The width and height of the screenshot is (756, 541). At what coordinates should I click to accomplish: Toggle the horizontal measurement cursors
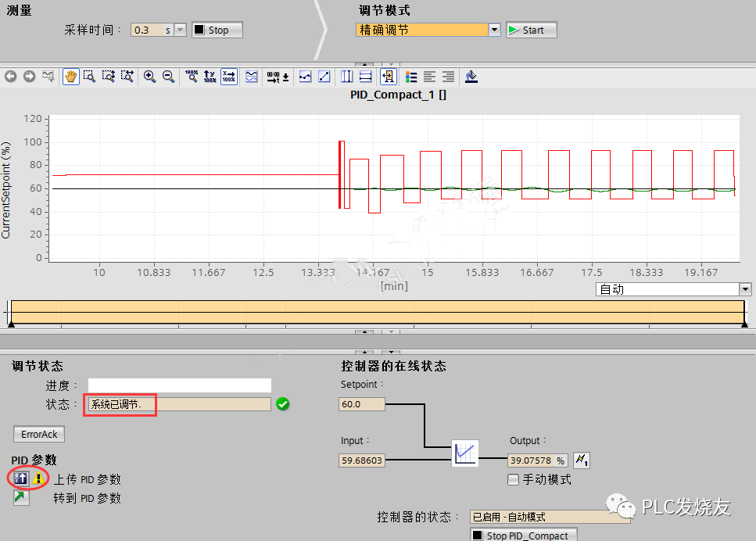pyautogui.click(x=365, y=76)
